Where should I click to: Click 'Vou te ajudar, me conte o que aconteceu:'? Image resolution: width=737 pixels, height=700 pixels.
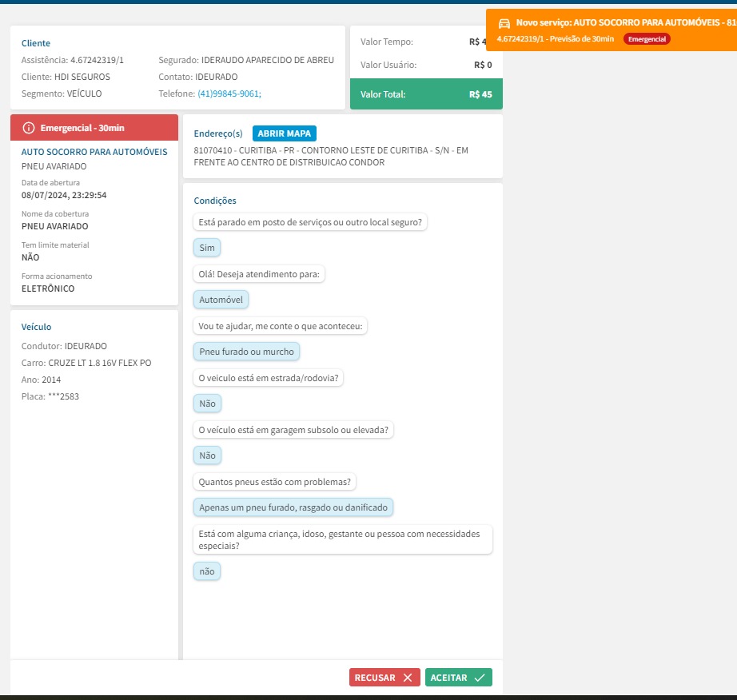280,326
